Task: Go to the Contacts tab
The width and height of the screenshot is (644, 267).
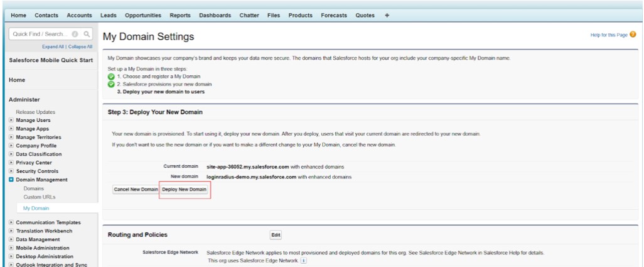Action: [46, 15]
